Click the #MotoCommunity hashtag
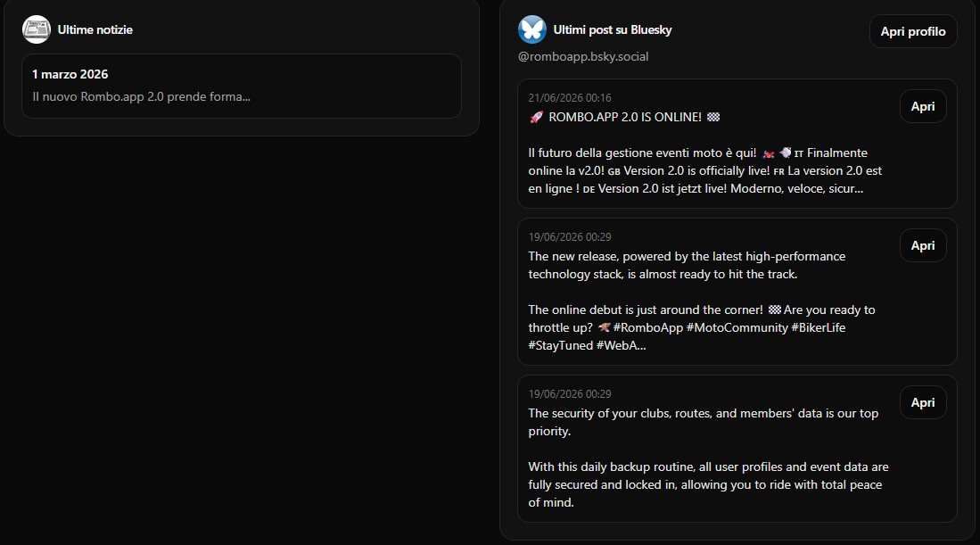 point(737,327)
